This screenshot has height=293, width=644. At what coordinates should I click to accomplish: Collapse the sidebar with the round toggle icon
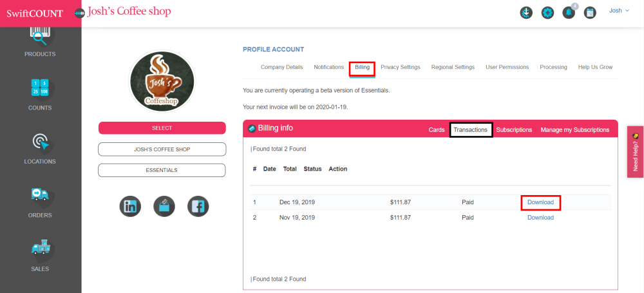[79, 12]
